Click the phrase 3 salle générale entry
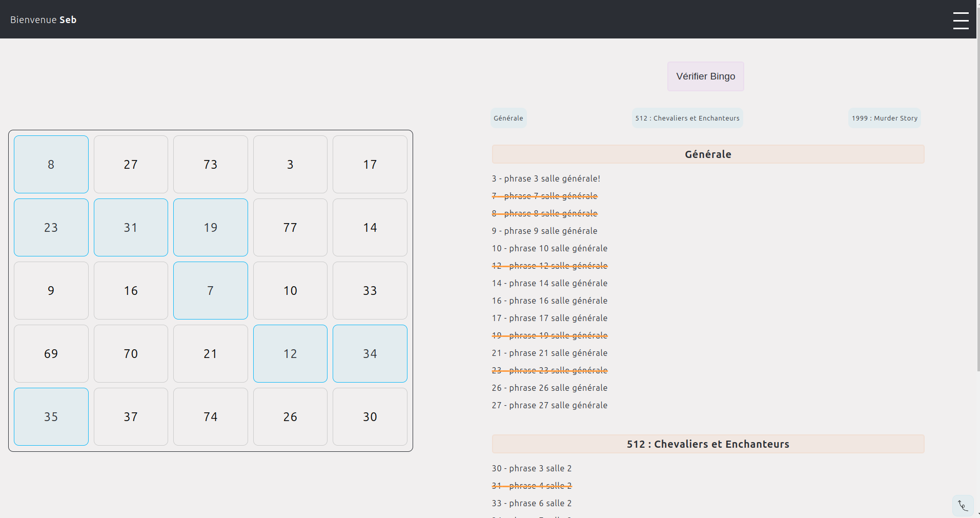 coord(546,178)
